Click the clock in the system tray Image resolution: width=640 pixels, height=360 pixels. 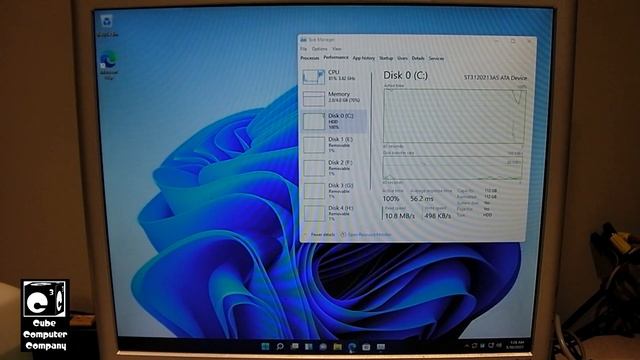pyautogui.click(x=516, y=344)
